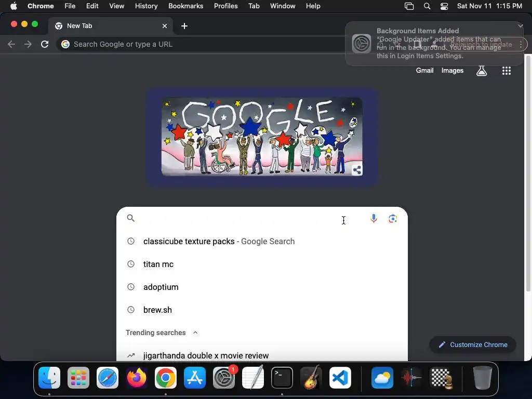
Task: Click the Chrome back arrow
Action: point(11,44)
